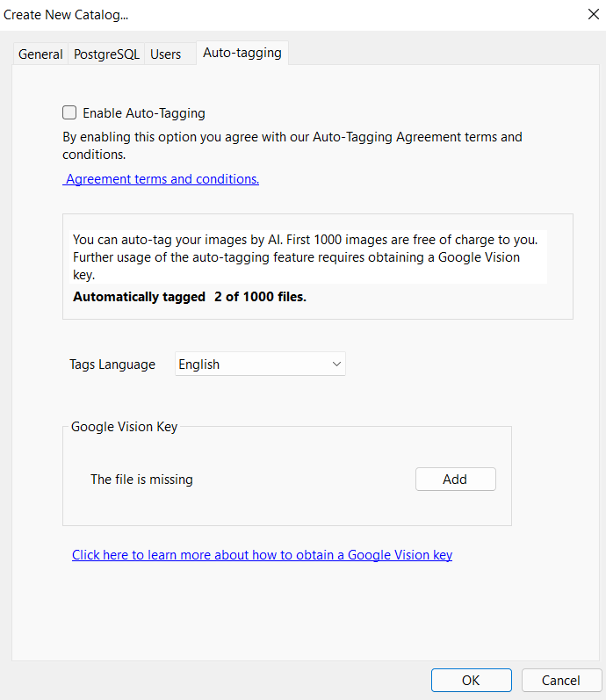Enable the Auto-Tagging checkbox
The height and width of the screenshot is (700, 606).
pyautogui.click(x=69, y=112)
